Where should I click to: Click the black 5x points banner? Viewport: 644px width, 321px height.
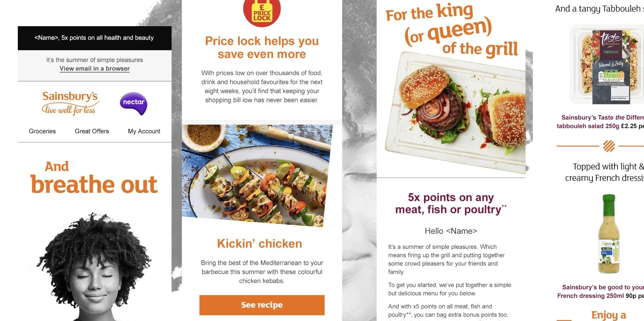[x=95, y=38]
